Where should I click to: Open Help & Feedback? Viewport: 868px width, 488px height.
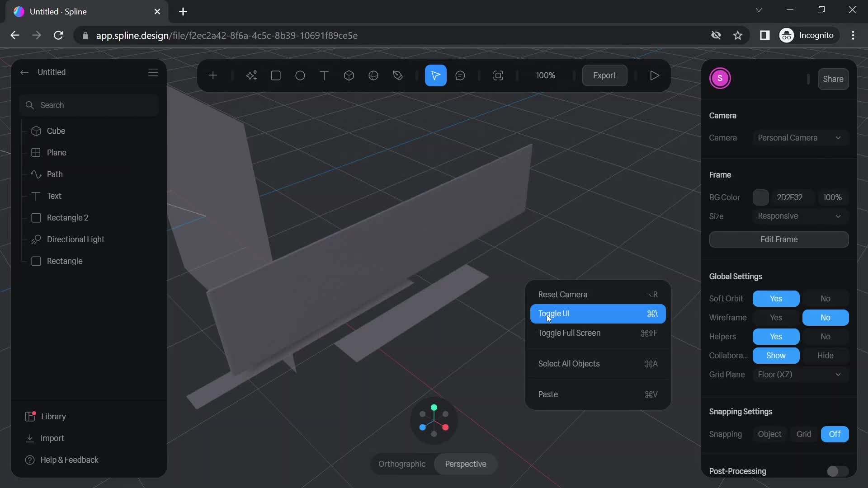(x=62, y=460)
